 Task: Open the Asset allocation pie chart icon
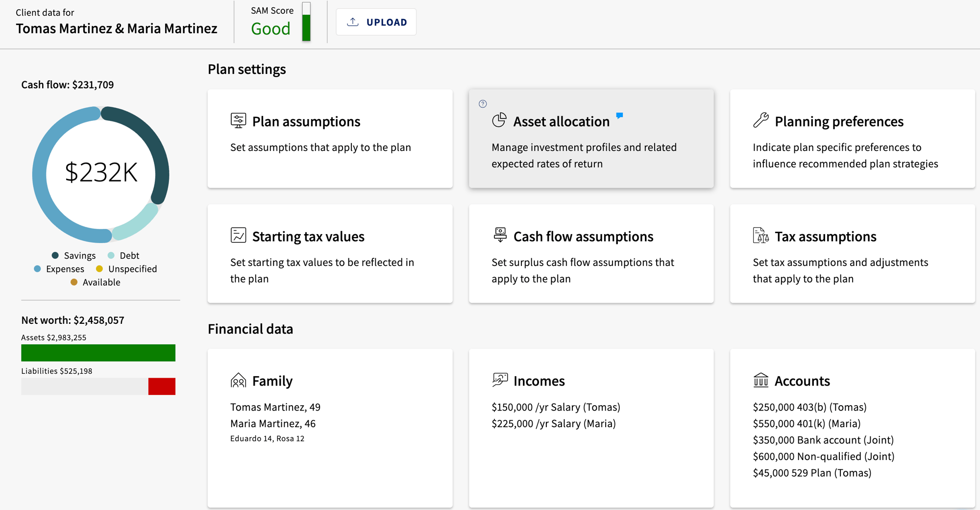(499, 120)
